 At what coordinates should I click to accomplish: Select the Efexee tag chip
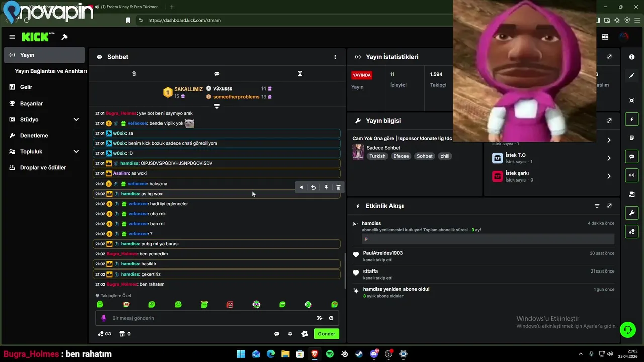pyautogui.click(x=401, y=156)
